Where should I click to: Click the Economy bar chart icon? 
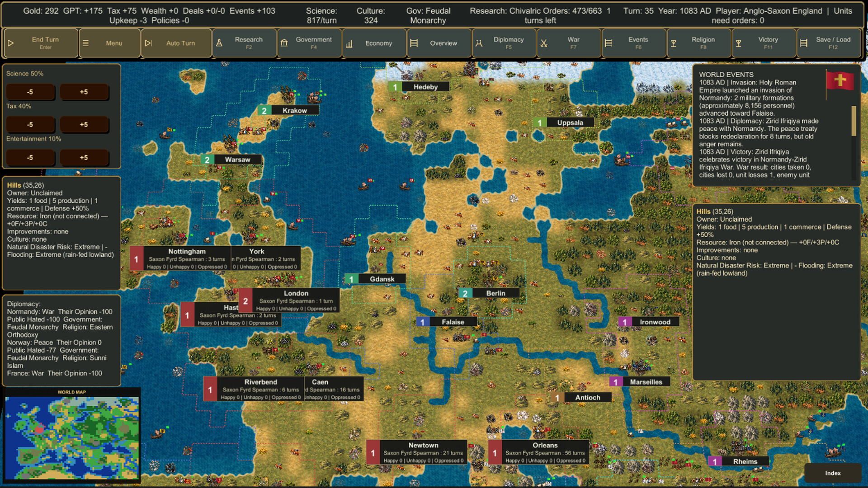tap(349, 43)
